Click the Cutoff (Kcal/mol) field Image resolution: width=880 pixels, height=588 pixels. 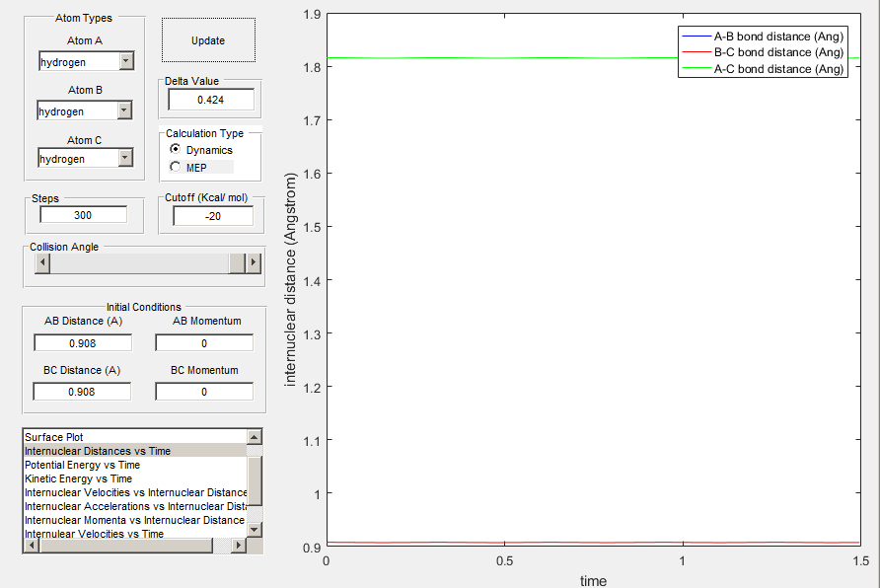tap(213, 216)
